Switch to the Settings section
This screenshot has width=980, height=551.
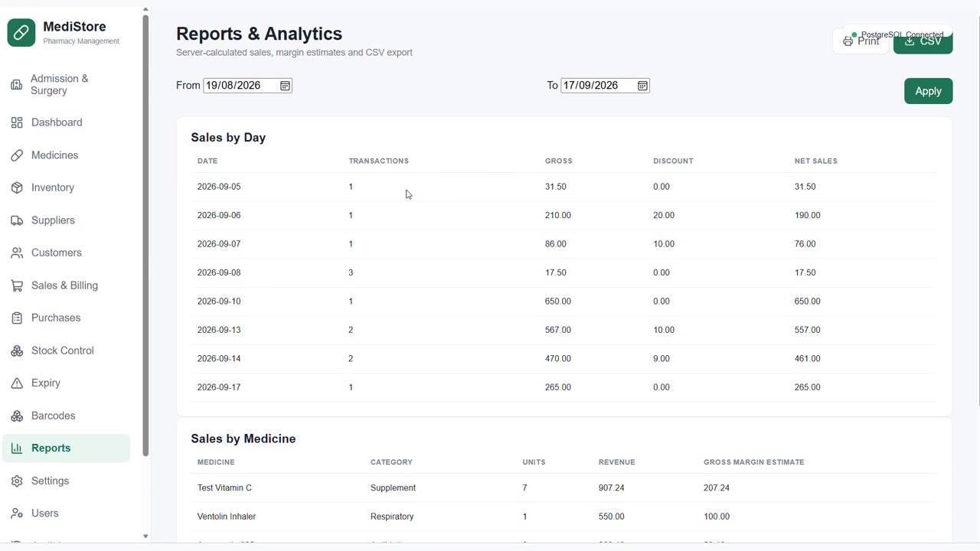tap(67, 481)
